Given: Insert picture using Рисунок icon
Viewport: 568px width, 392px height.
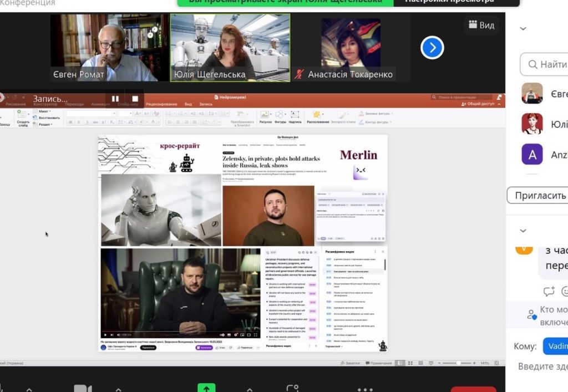Looking at the screenshot, I should pos(265,118).
